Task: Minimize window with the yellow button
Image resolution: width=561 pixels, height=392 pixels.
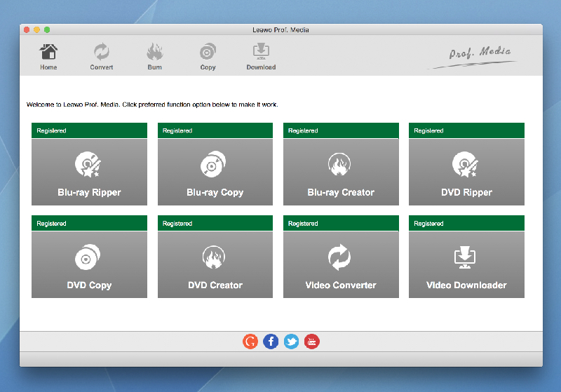Action: tap(36, 29)
